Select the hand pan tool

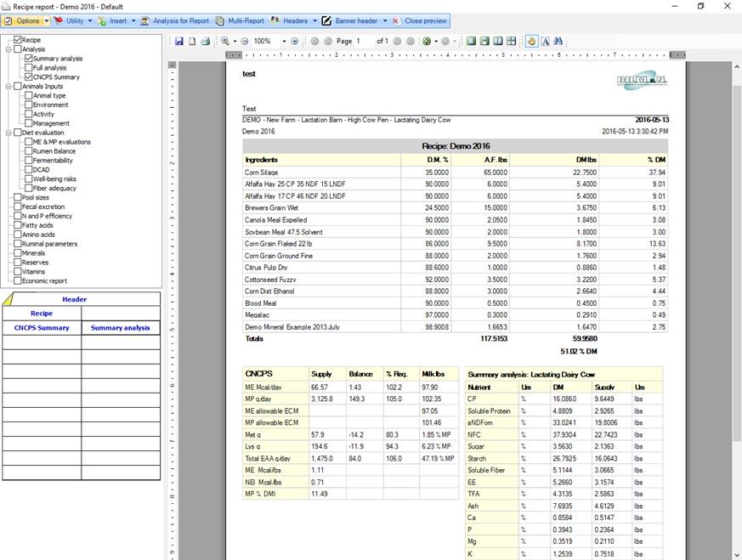pyautogui.click(x=531, y=41)
